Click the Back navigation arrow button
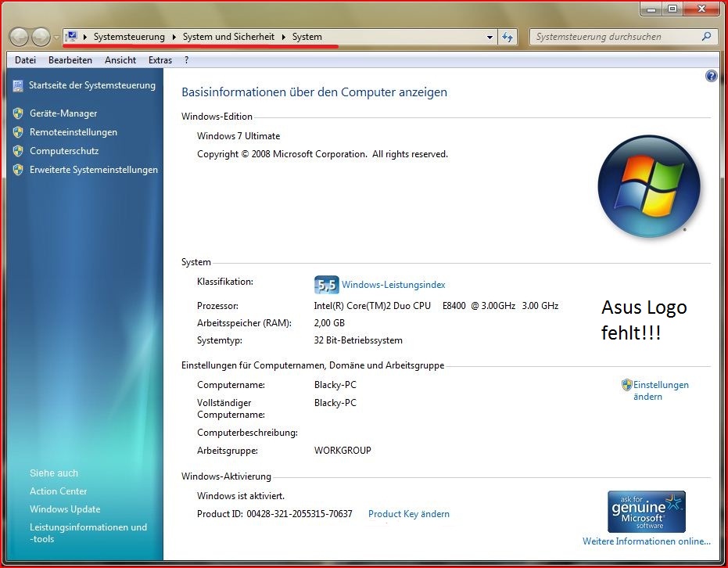 19,37
